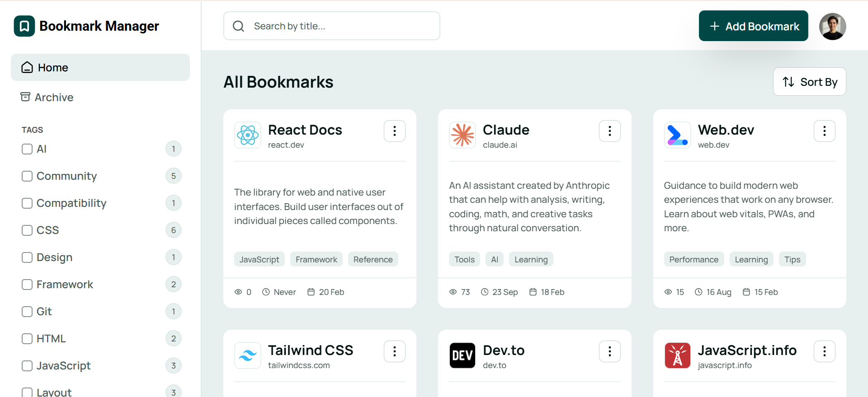The width and height of the screenshot is (868, 397).
Task: Go to Home in the sidebar
Action: 100,67
